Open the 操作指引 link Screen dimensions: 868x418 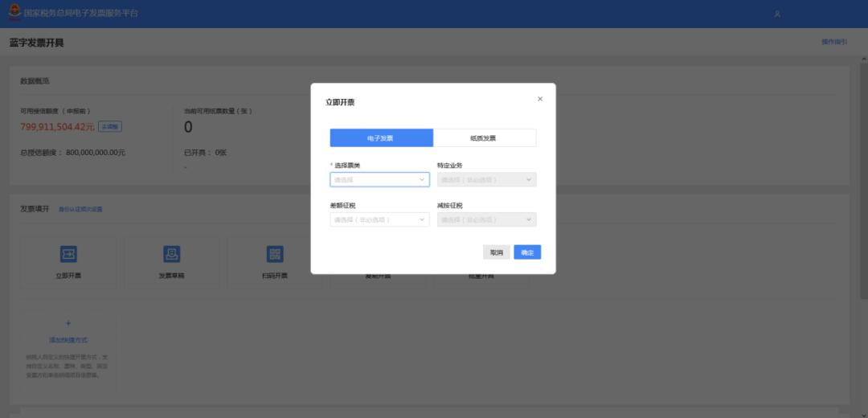834,42
